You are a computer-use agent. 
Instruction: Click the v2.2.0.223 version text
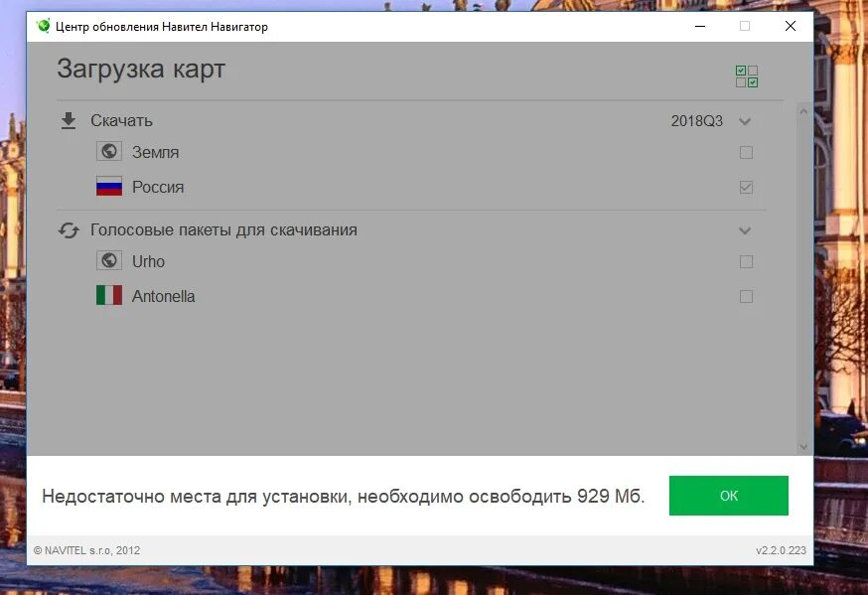point(781,550)
